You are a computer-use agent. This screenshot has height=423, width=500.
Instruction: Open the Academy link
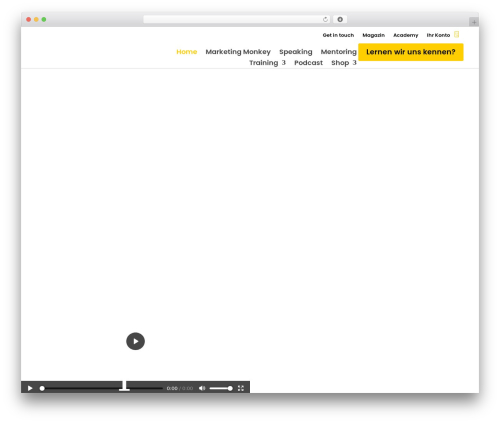(x=405, y=35)
